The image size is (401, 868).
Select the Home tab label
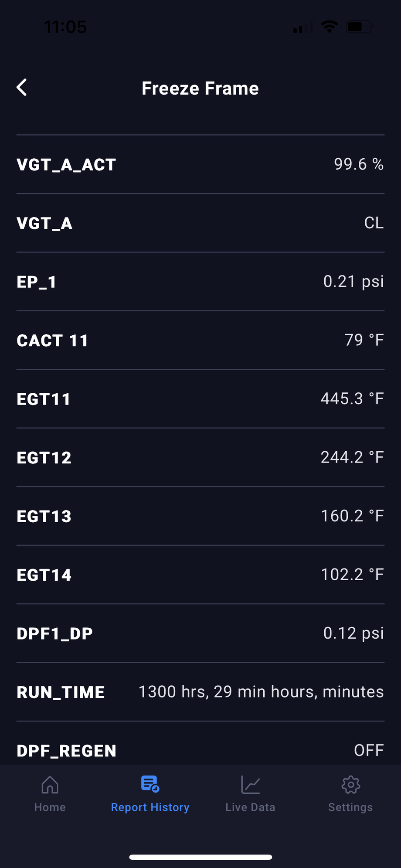50,807
